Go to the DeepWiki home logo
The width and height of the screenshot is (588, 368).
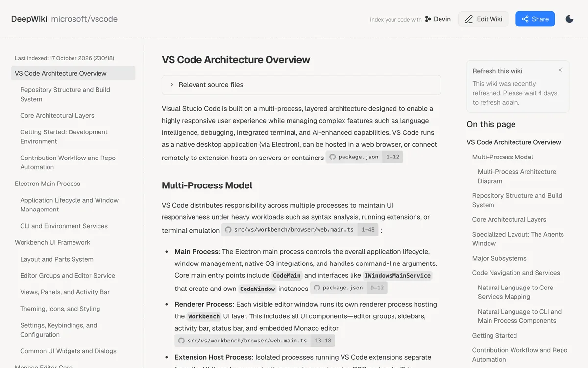tap(29, 19)
